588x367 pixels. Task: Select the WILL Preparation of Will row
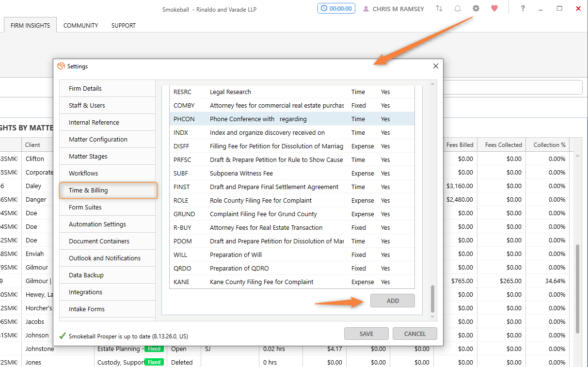292,255
